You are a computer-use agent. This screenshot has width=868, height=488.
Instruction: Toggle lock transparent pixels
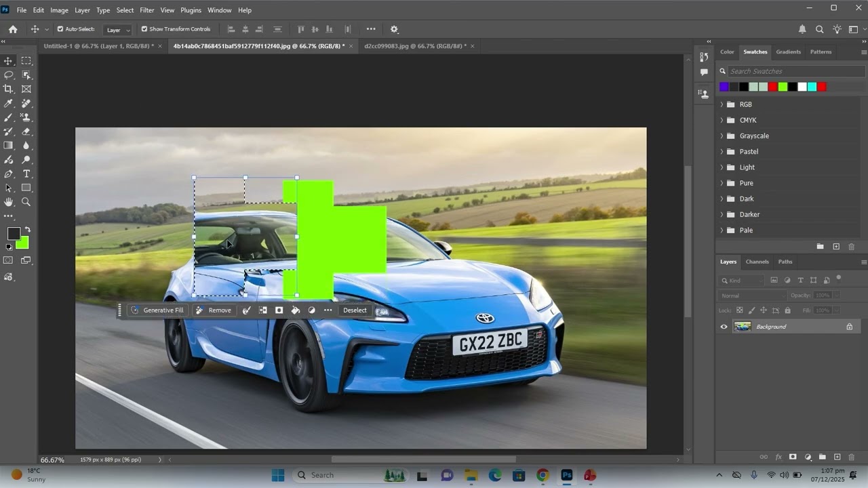click(x=739, y=310)
